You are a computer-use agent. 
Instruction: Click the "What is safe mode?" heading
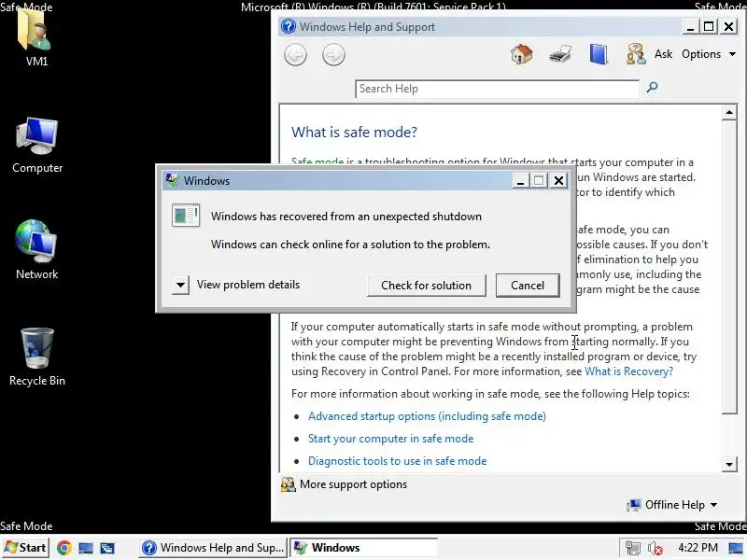click(x=354, y=132)
